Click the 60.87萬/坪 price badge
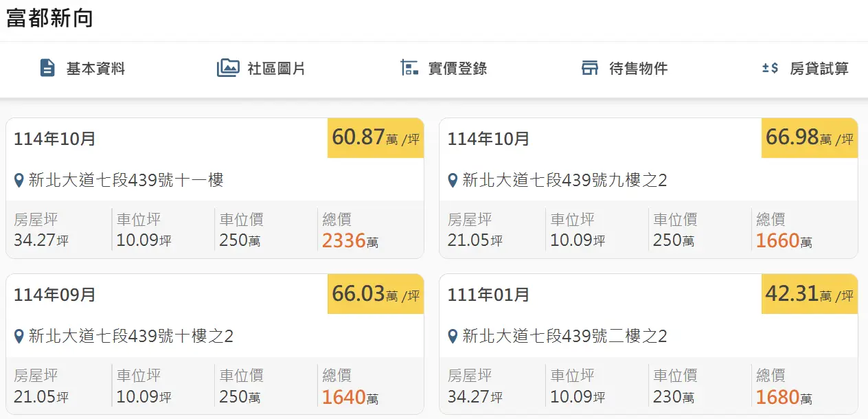 pos(375,138)
